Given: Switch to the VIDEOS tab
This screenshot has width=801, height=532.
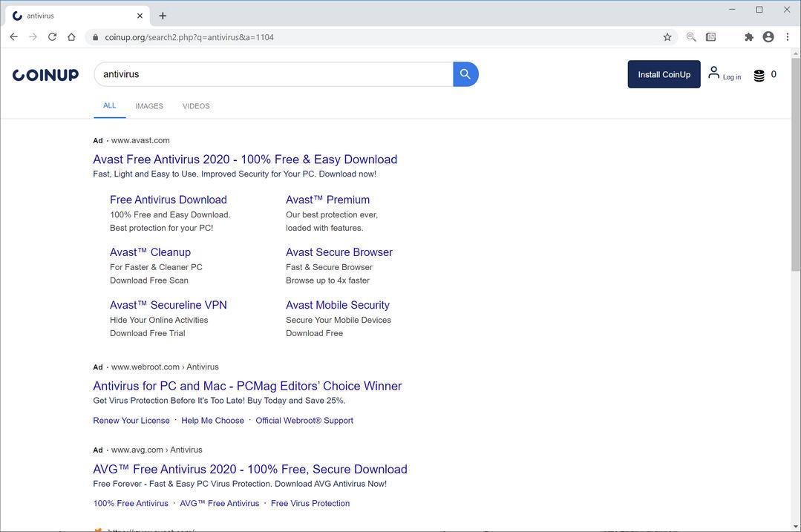Looking at the screenshot, I should pos(196,106).
